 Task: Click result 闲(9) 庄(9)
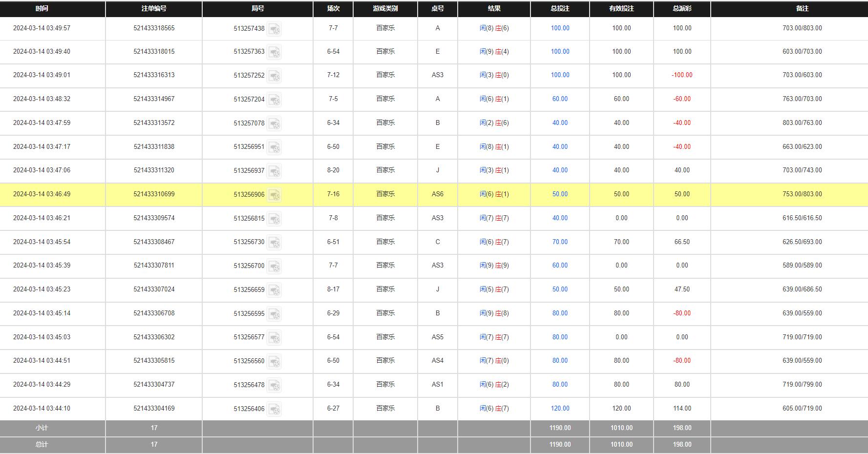494,266
